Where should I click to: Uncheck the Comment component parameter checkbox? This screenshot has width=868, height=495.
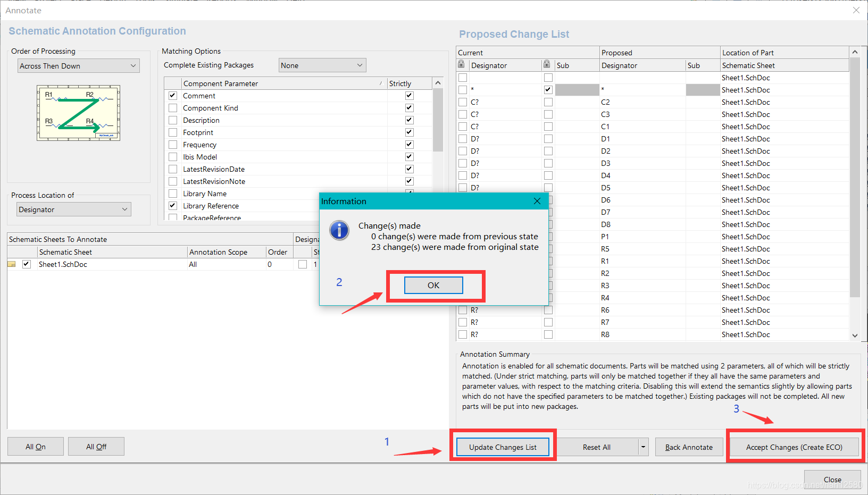[173, 96]
